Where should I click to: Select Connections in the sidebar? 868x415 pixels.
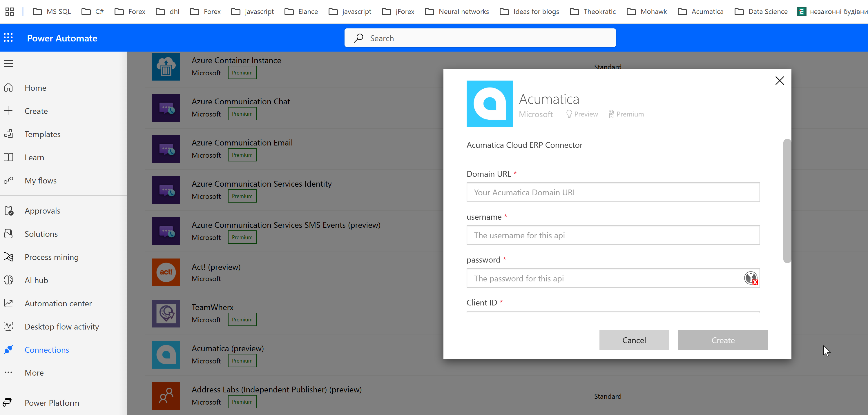pyautogui.click(x=46, y=350)
